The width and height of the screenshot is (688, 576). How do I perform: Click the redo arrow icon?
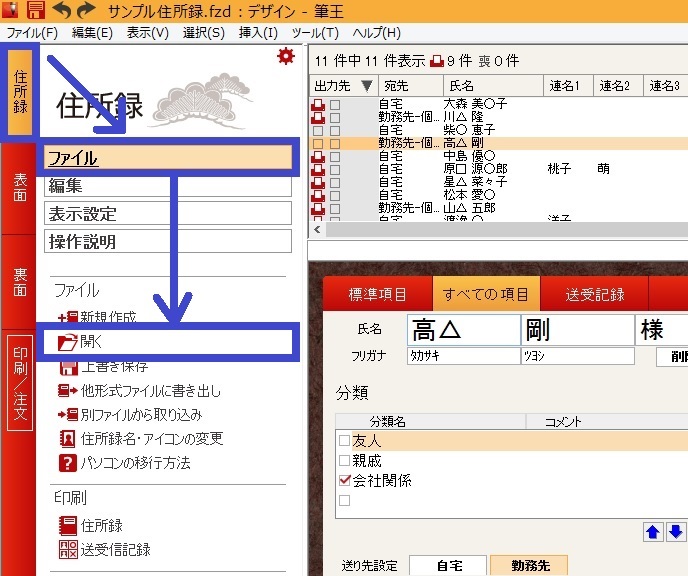click(x=86, y=11)
